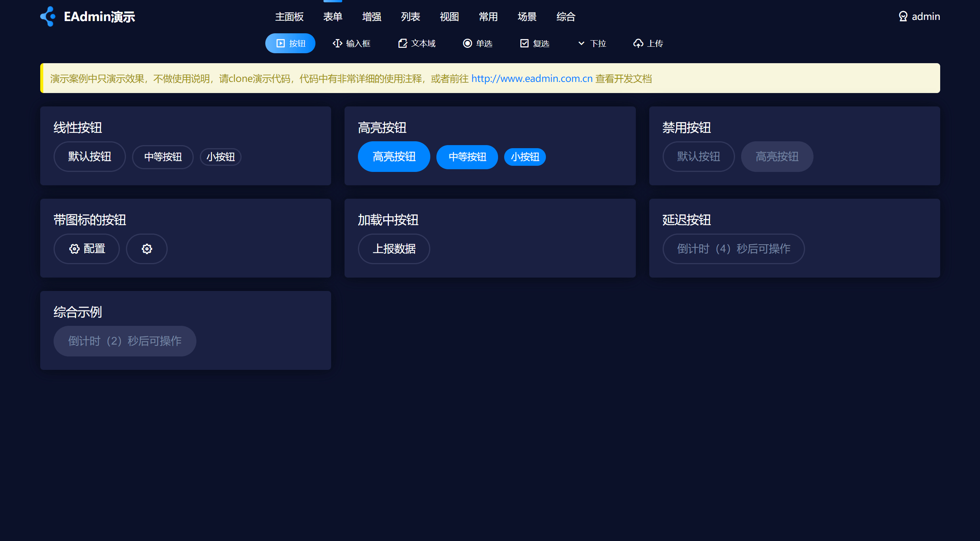Viewport: 980px width, 541px height.
Task: Open the 增强 top menu item
Action: [371, 16]
